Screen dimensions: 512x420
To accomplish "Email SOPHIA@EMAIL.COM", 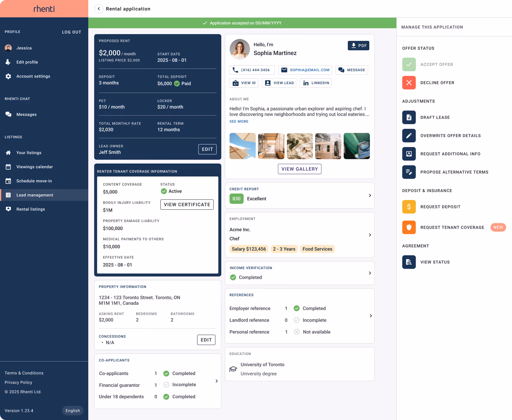I will click(x=305, y=70).
